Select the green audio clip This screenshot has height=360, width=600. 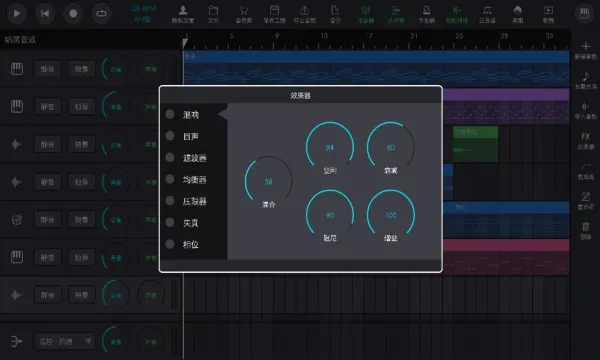coord(475,144)
